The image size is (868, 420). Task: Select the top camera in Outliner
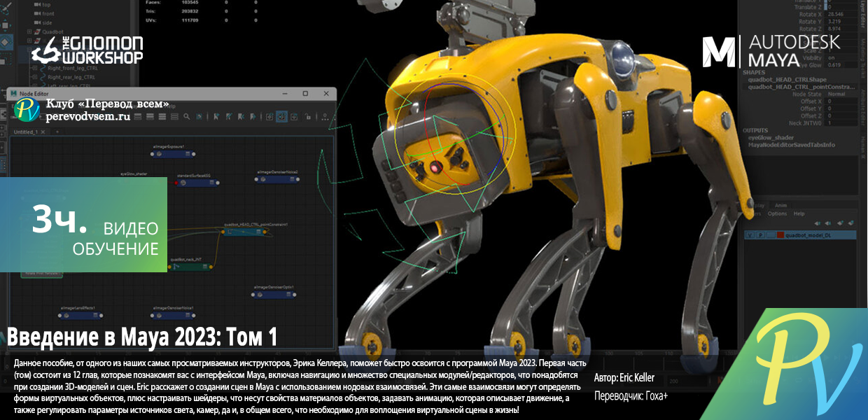click(46, 5)
